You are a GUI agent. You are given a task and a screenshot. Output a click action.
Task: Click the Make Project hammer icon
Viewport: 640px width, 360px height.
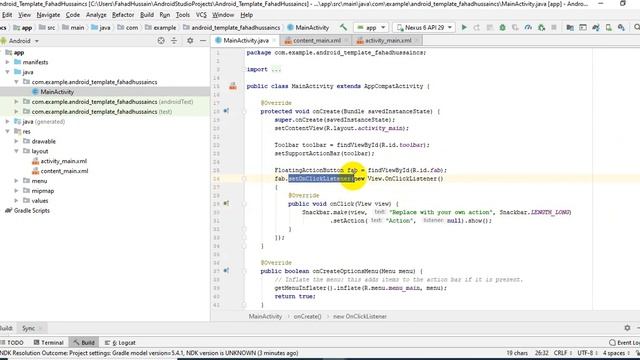point(343,27)
